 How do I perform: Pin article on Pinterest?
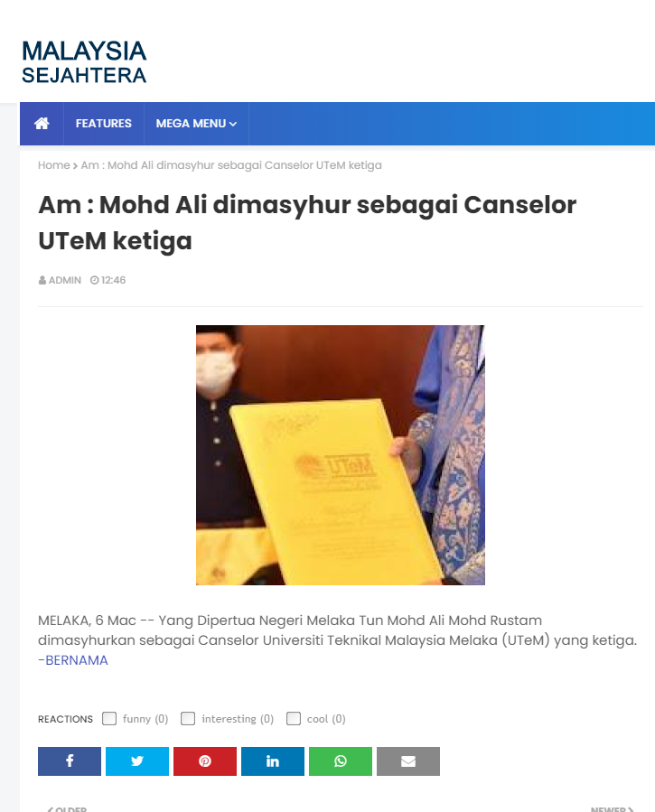coord(205,761)
